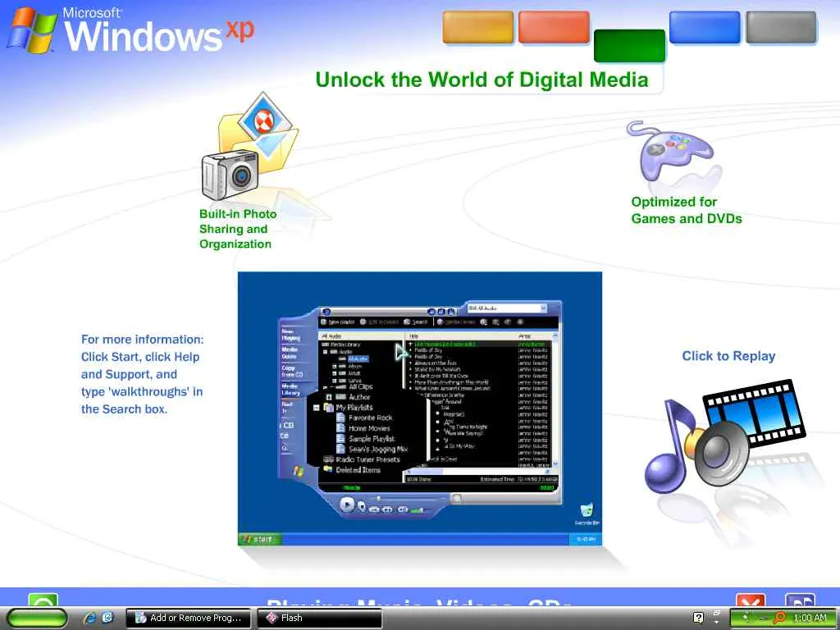Image resolution: width=840 pixels, height=630 pixels.
Task: Click the Media Player demo animation thumbnail
Action: click(x=420, y=409)
